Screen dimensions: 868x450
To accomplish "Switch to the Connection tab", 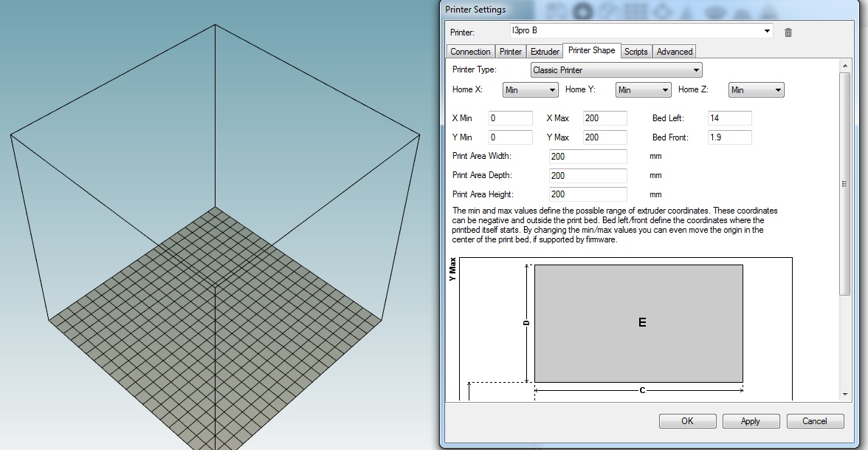I will 470,52.
